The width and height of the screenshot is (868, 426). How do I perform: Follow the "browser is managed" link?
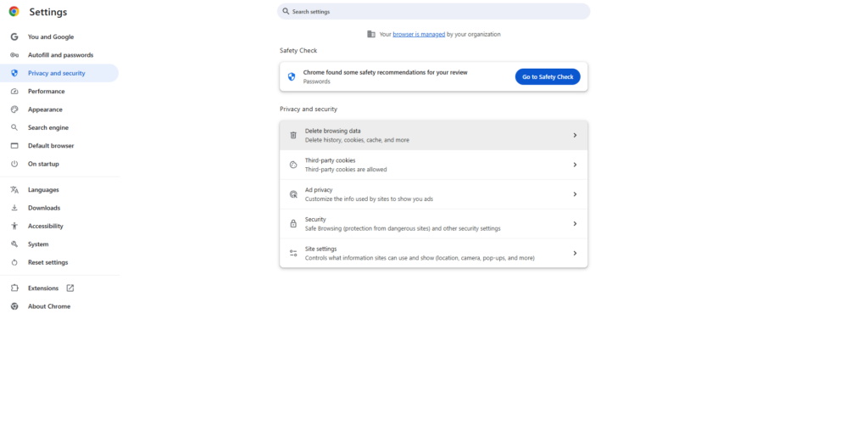click(419, 34)
